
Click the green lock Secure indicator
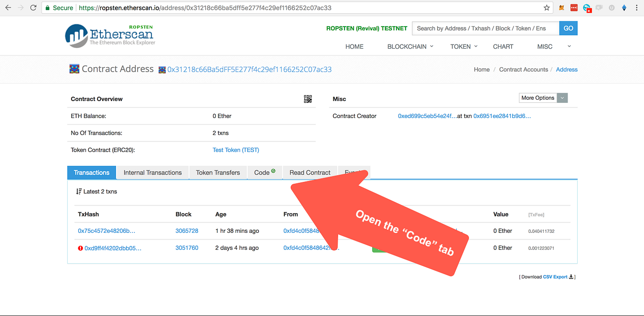[59, 8]
